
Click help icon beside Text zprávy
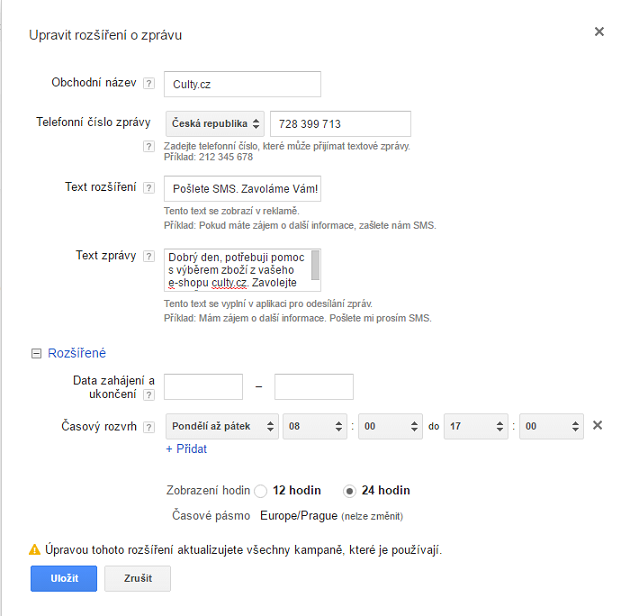click(x=149, y=257)
